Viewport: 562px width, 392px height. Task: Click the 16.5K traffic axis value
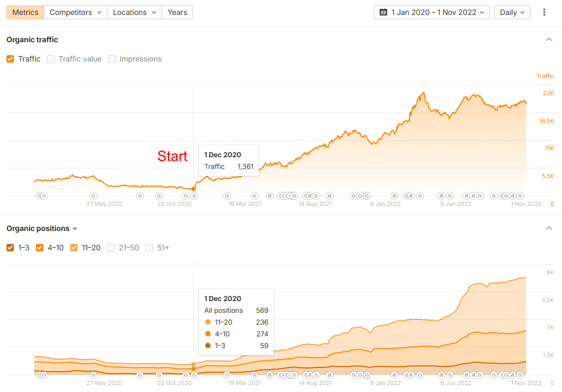(546, 121)
